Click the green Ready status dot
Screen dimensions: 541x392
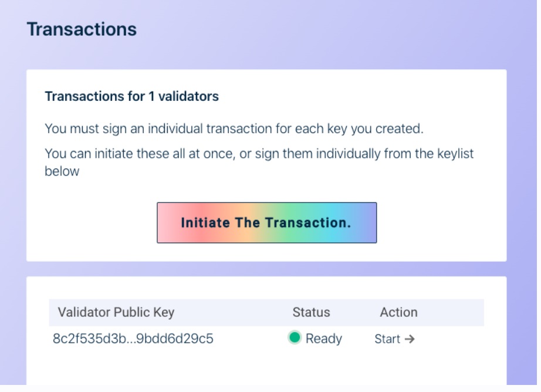[295, 337]
